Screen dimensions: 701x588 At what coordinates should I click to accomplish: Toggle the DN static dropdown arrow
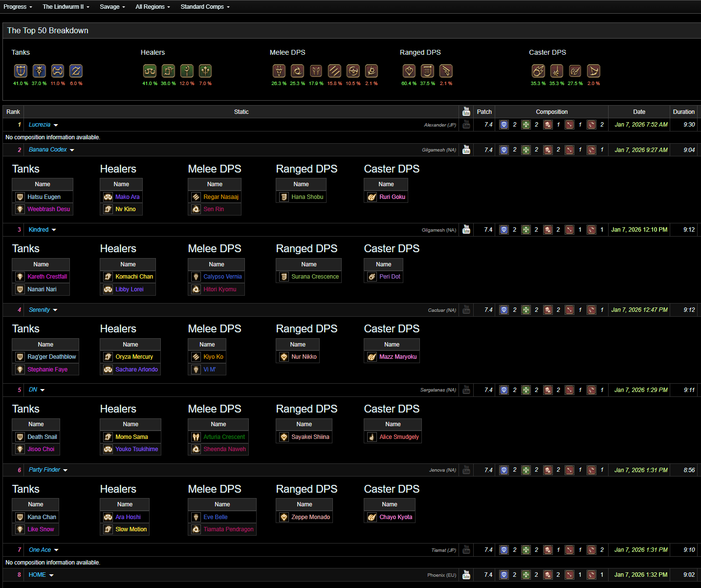click(43, 390)
